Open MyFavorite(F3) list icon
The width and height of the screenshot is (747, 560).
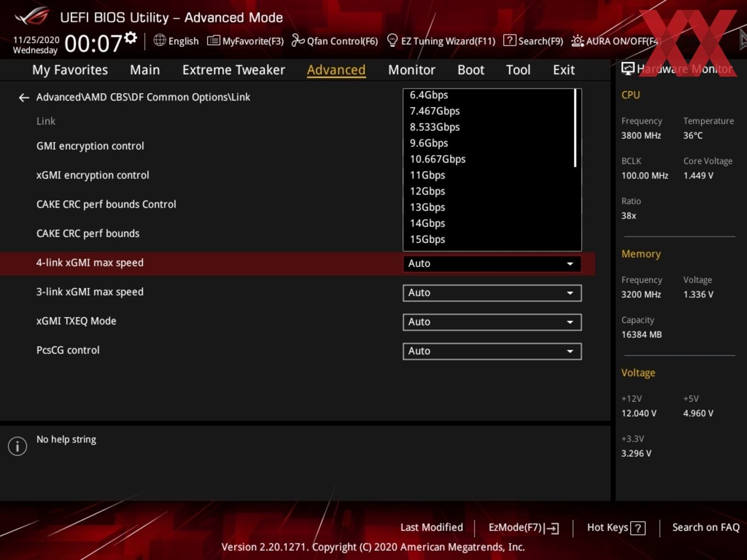pos(214,41)
